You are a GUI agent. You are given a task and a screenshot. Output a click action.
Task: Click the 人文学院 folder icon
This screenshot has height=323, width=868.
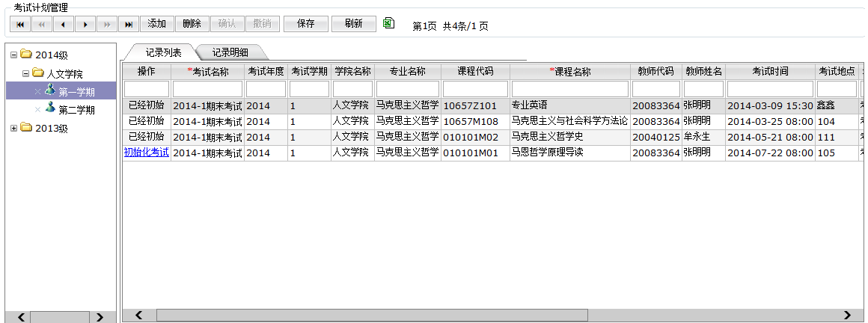pyautogui.click(x=38, y=73)
